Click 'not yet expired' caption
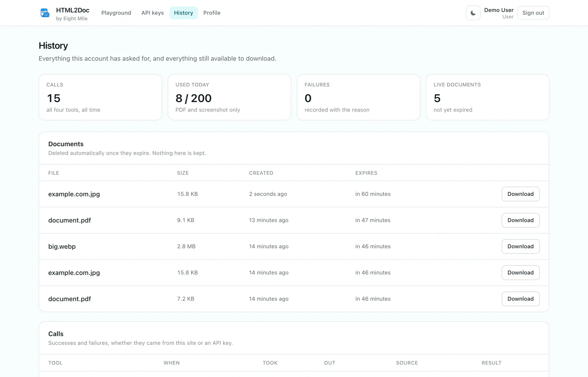Screen dimensions: 588x377 coord(453,110)
